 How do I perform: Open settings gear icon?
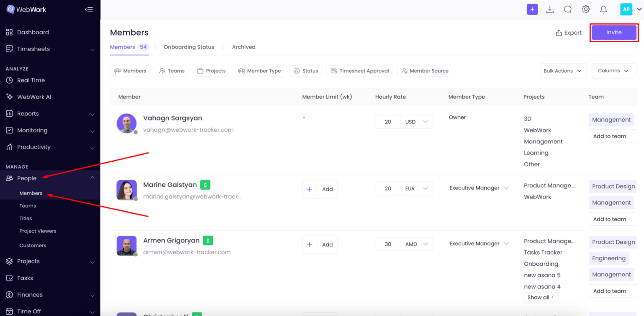586,10
